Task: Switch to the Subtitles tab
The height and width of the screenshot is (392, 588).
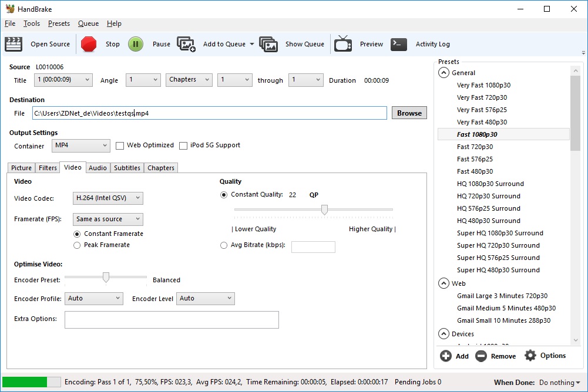Action: pyautogui.click(x=127, y=168)
